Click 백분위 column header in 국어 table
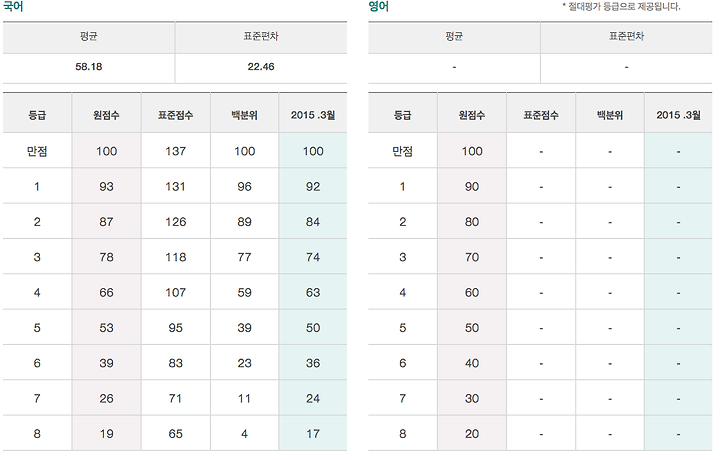Viewport: 720px width, 460px height. tap(244, 115)
